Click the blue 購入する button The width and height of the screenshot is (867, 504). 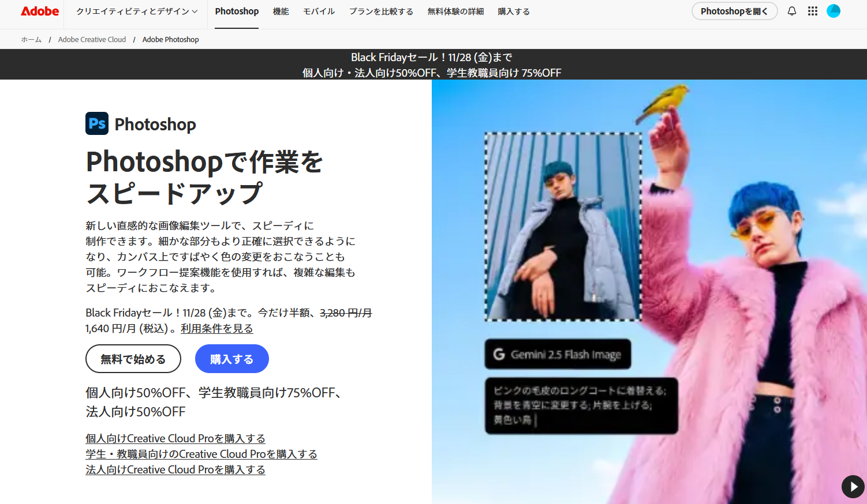click(231, 359)
